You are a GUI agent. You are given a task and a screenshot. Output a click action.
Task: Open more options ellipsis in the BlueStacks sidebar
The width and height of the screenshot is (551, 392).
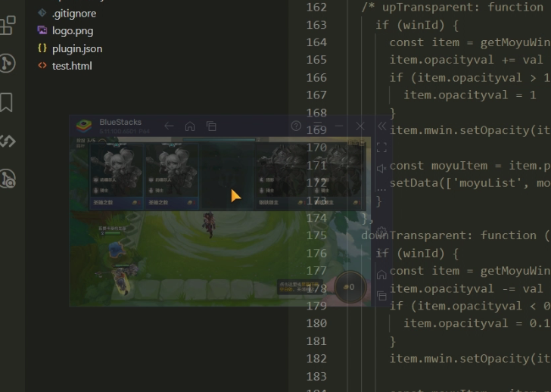tap(381, 190)
